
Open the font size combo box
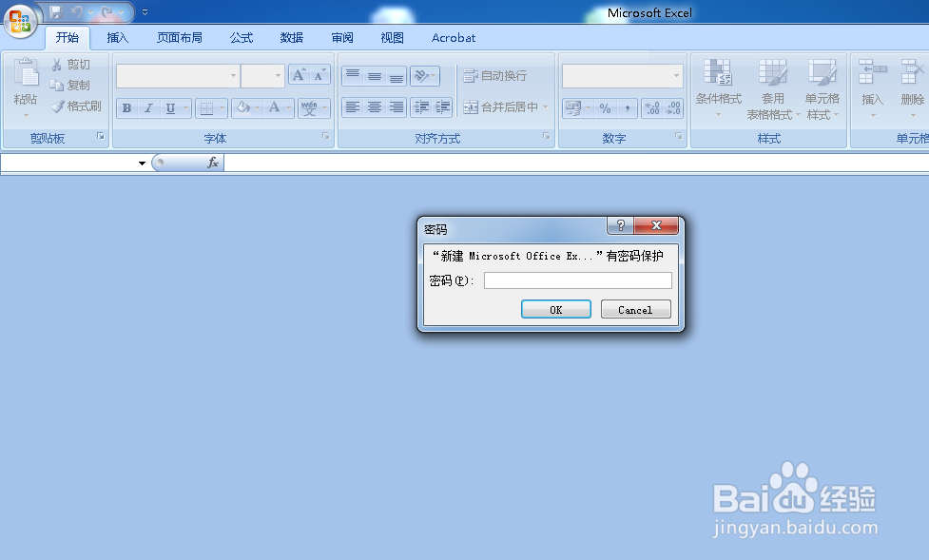coord(262,76)
